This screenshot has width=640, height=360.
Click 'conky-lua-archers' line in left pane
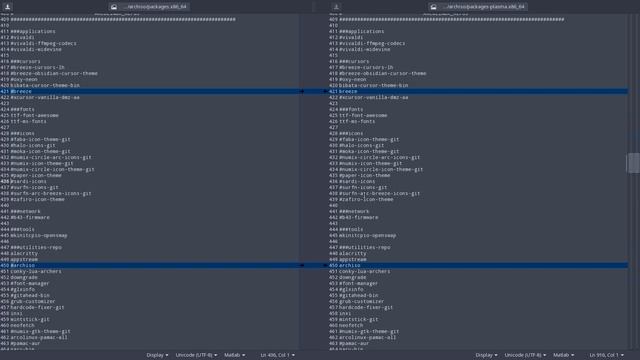click(x=36, y=271)
